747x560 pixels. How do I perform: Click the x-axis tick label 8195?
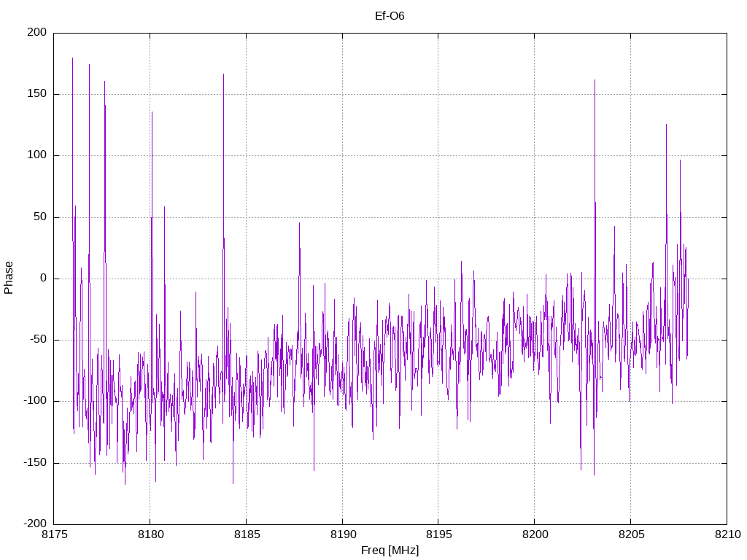(x=438, y=534)
